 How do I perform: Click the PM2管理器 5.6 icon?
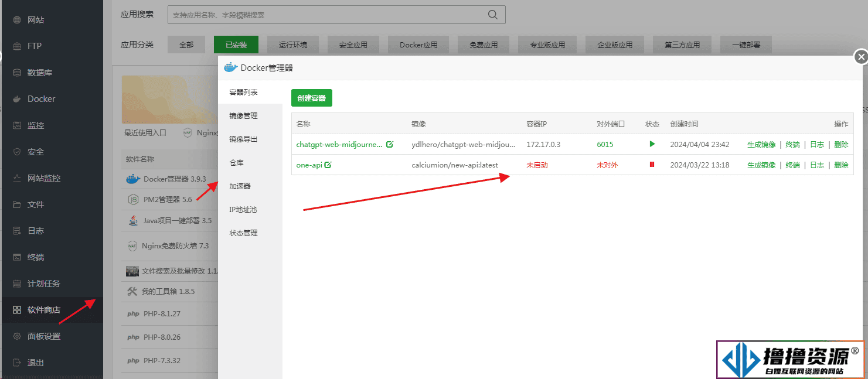[133, 199]
